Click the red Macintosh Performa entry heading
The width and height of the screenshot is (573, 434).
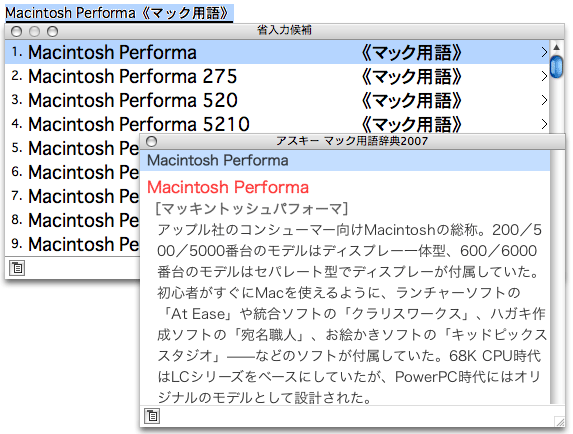[228, 187]
